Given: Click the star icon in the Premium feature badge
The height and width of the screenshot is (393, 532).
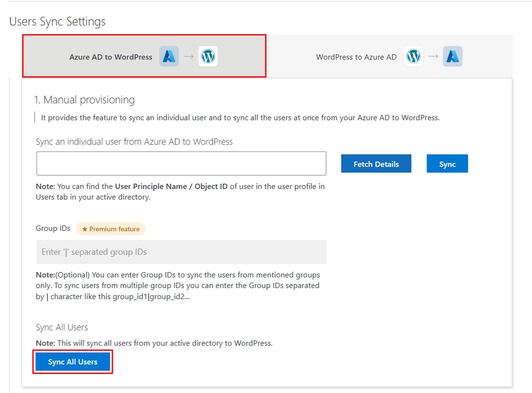Looking at the screenshot, I should pyautogui.click(x=85, y=229).
